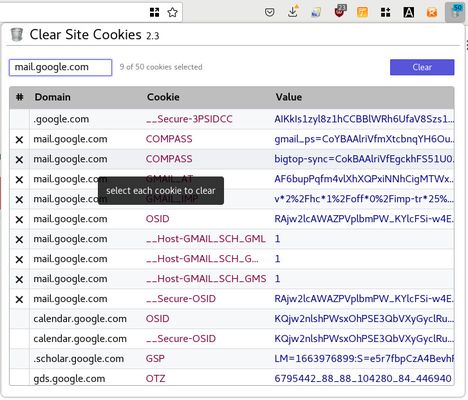Deselect the __Host-GMAIL_SCH_G… X mark
Screen dimensions: 468x400
tap(19, 259)
